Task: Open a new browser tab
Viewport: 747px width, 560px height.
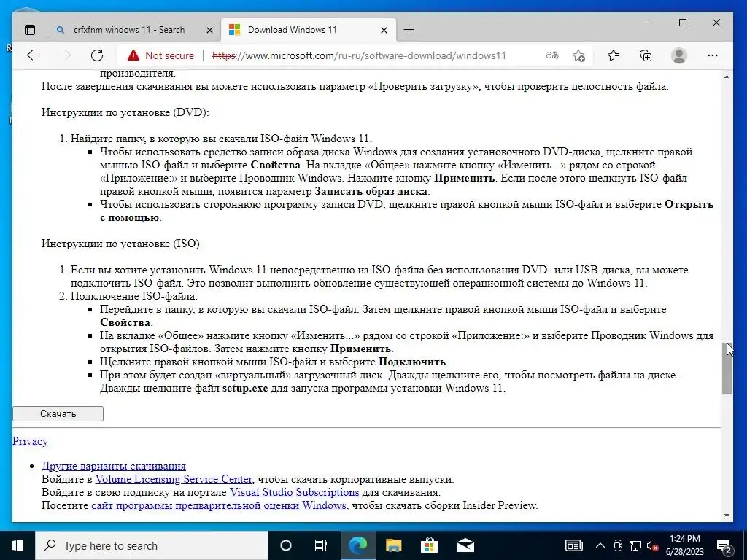Action: click(x=409, y=30)
